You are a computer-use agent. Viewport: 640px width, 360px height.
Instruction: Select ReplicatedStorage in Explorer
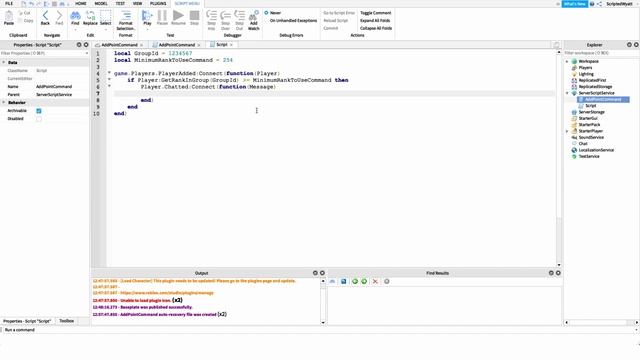595,87
